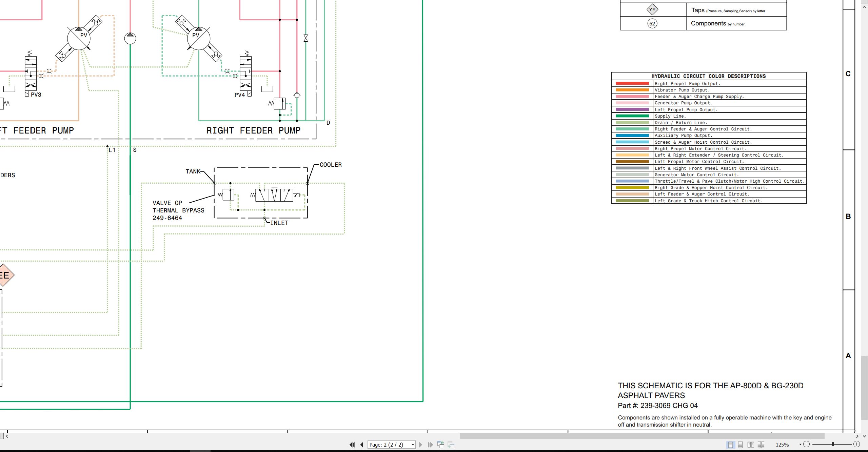Click the zoom out minus icon
Screen dimensions: 868x452
(x=807, y=444)
